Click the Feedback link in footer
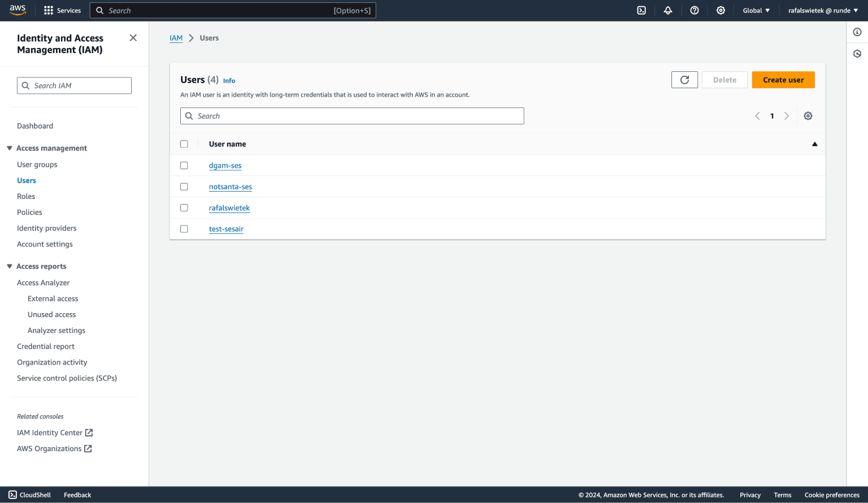This screenshot has height=503, width=868. (77, 495)
